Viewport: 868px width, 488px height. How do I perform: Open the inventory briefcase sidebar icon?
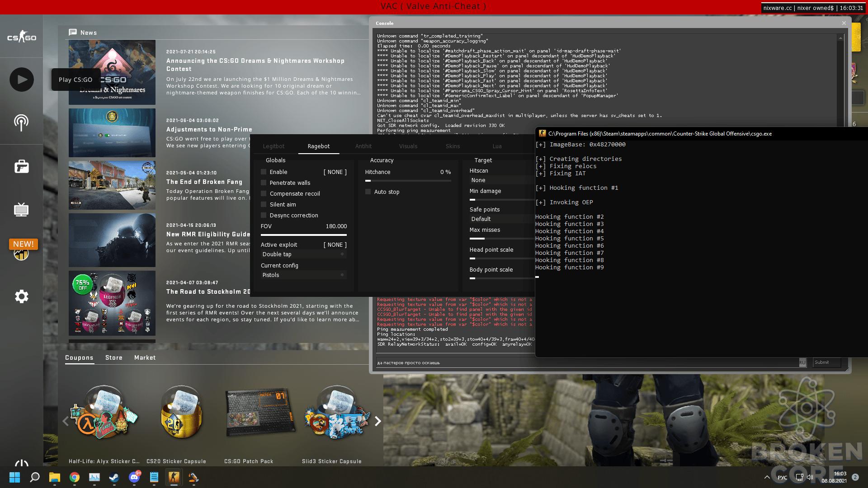(x=21, y=166)
